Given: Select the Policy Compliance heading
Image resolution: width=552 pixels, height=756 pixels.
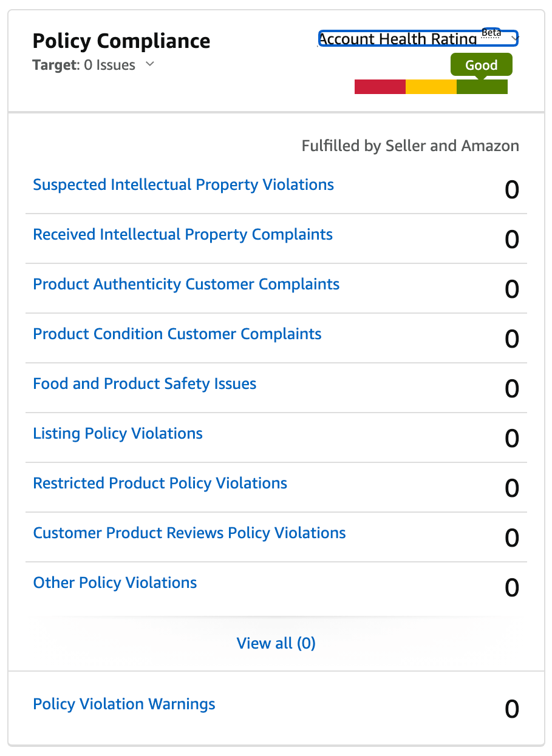Looking at the screenshot, I should (121, 41).
